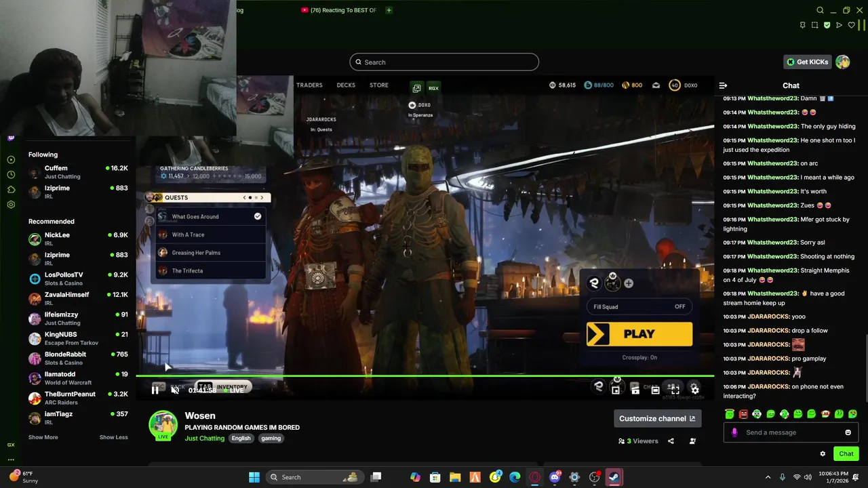Select the English tag
868x488 pixels.
tap(241, 439)
